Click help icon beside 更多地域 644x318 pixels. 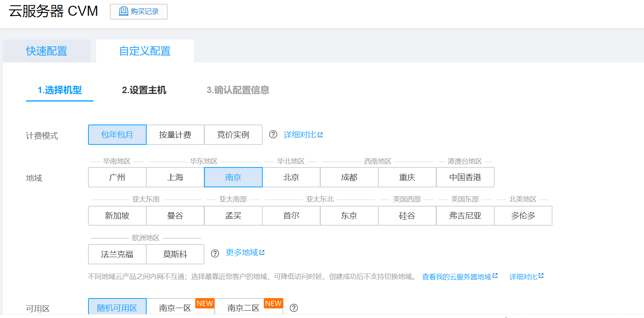pos(215,253)
